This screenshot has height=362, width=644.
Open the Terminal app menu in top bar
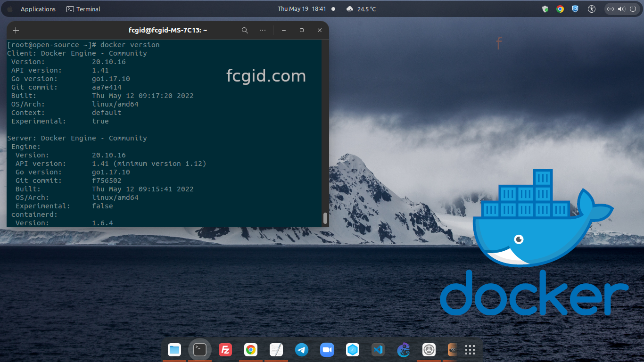(x=83, y=9)
